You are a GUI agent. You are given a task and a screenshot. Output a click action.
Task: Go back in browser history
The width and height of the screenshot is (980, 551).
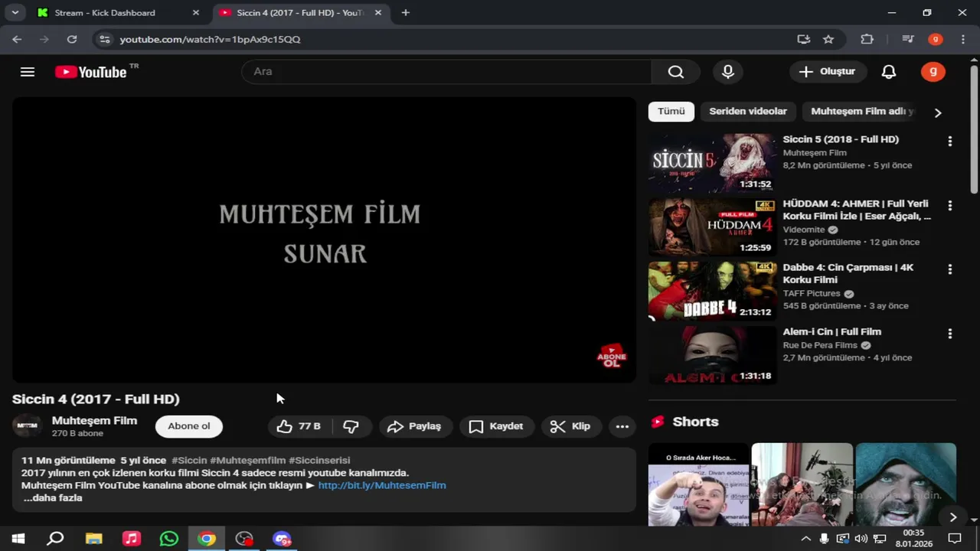(x=17, y=39)
